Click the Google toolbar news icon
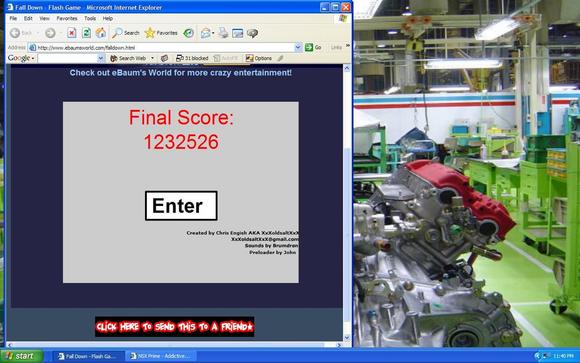This screenshot has width=580, height=363. pos(165,58)
